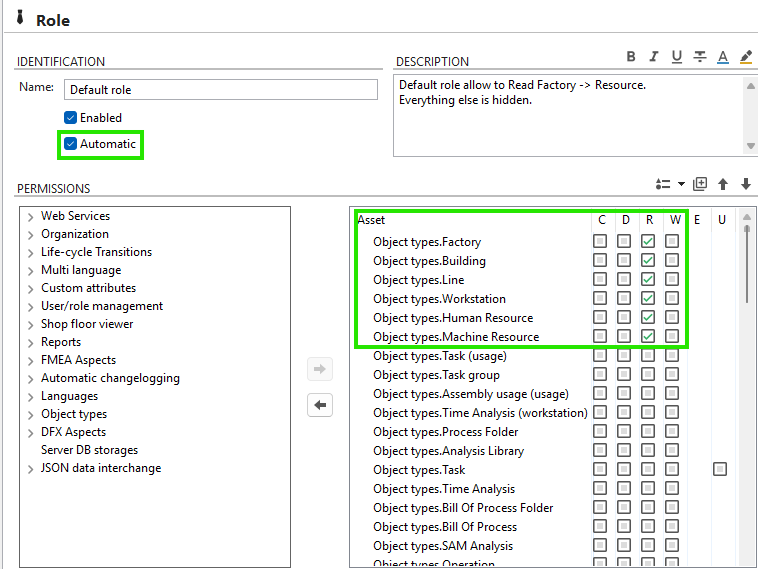The height and width of the screenshot is (569, 758).
Task: Click the add-all permissions icon
Action: [x=700, y=184]
